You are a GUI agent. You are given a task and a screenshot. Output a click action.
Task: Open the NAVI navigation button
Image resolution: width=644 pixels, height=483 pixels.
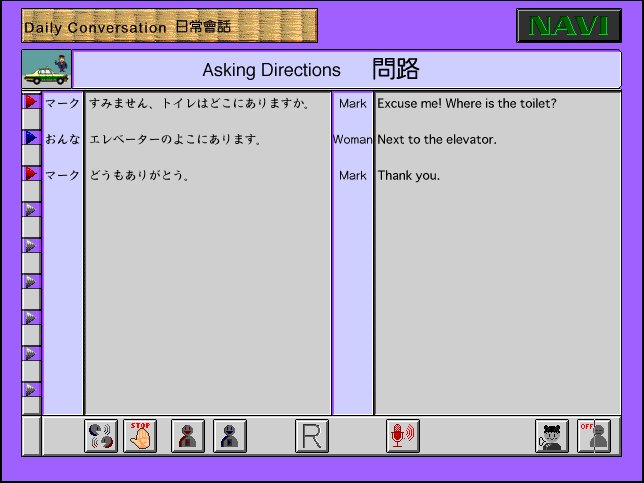(569, 26)
